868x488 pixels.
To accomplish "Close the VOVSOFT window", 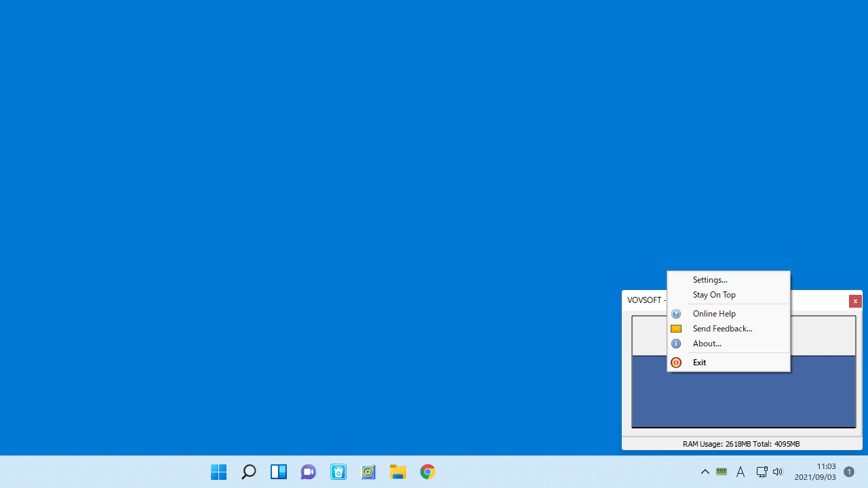I will coord(855,301).
